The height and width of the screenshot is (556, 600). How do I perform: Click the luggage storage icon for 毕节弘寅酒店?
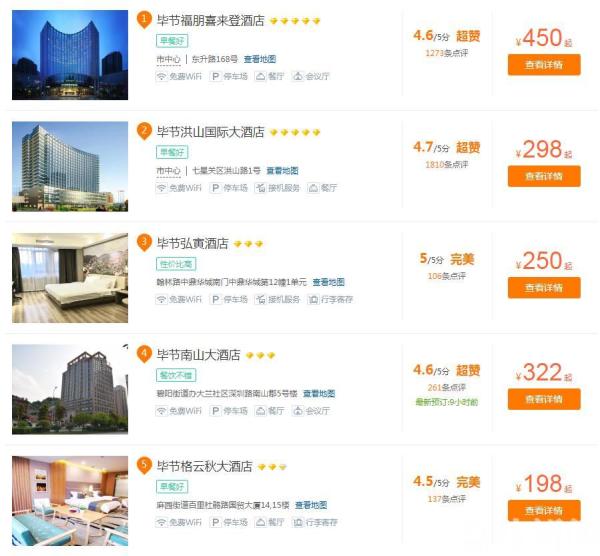pos(313,299)
